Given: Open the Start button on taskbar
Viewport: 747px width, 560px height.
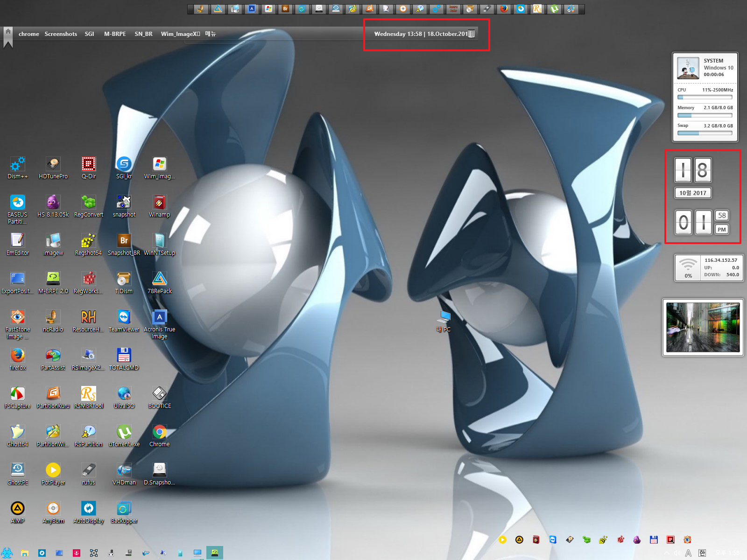Looking at the screenshot, I should click(7, 553).
